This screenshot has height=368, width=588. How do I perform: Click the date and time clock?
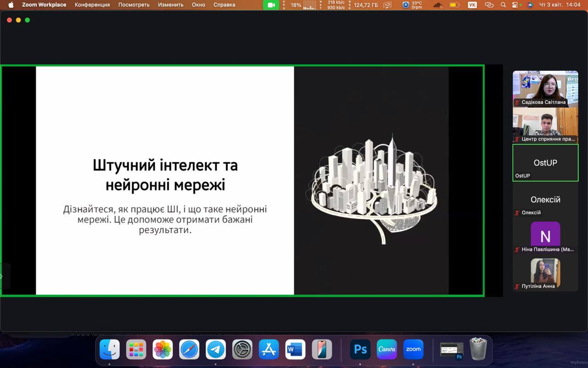[560, 5]
